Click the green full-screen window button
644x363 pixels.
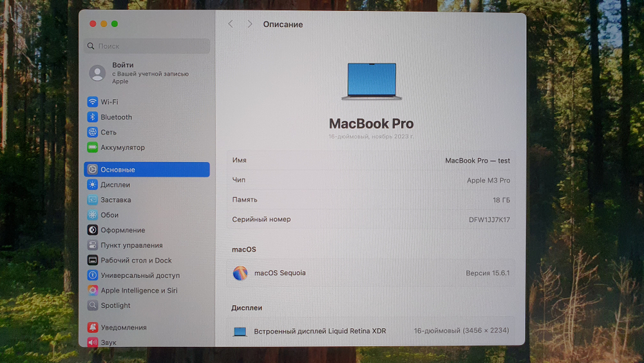coord(115,24)
